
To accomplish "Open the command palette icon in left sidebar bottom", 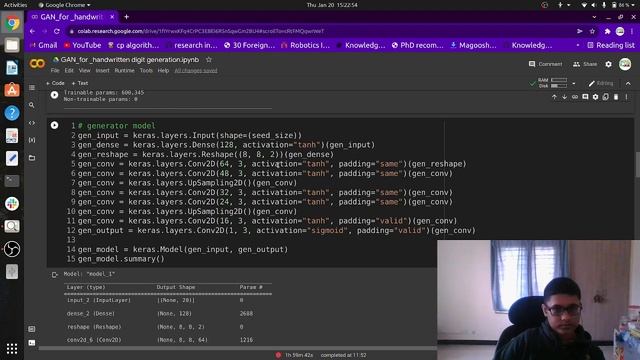I will point(32,329).
